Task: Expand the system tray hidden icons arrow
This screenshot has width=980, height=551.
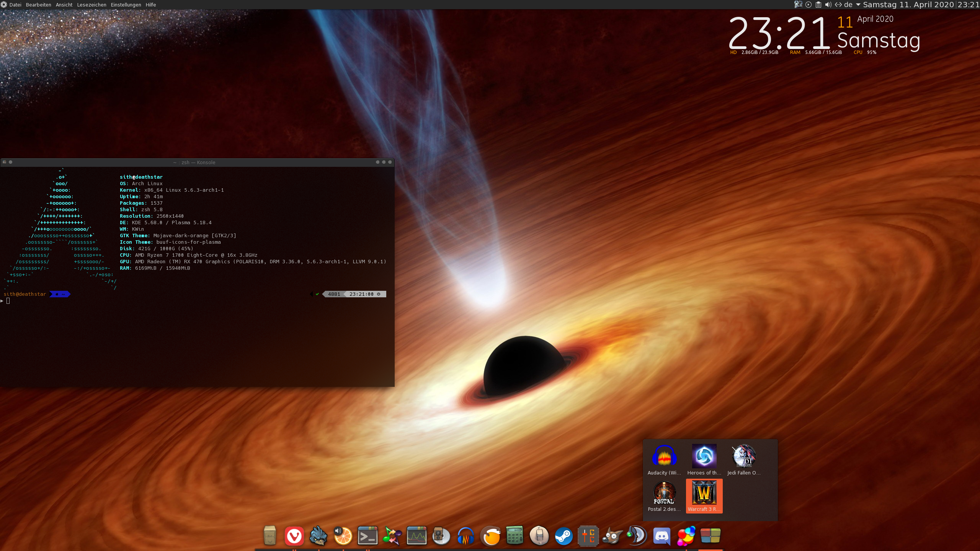Action: tap(858, 5)
